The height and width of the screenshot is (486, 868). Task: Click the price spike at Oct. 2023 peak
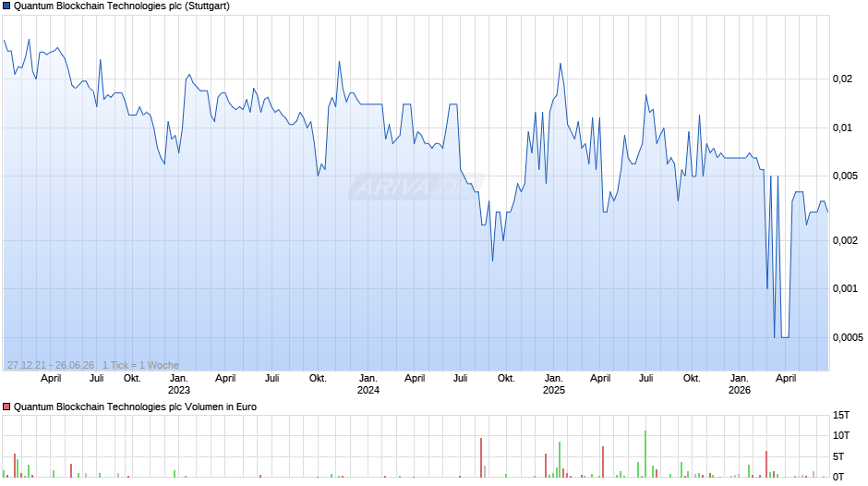pos(339,62)
